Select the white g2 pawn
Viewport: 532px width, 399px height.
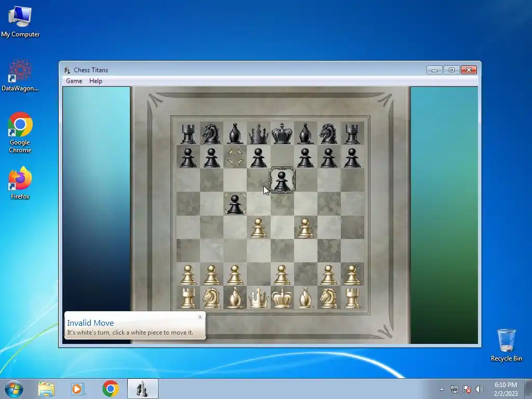tap(328, 274)
